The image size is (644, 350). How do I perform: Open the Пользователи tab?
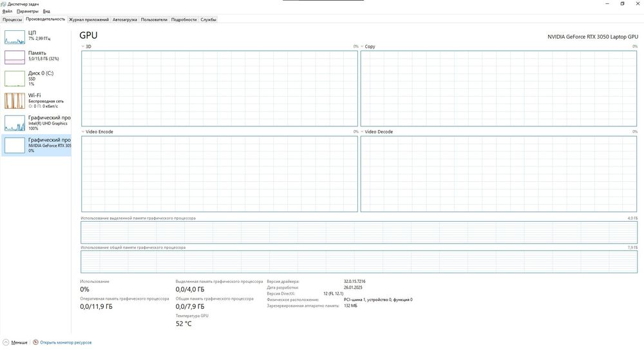[154, 19]
